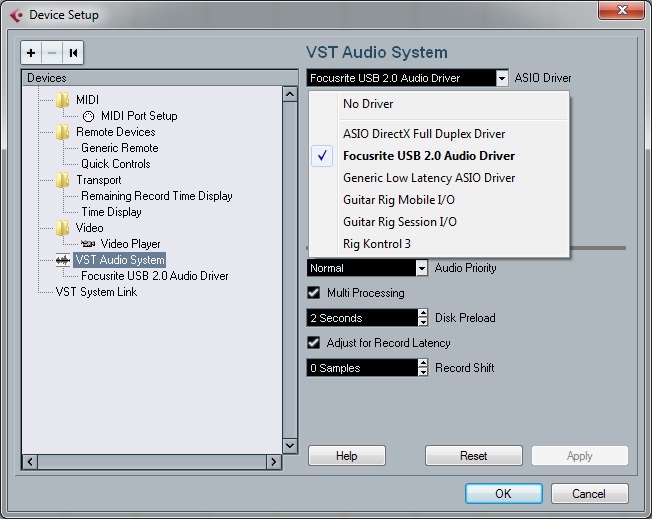Screen dimensions: 652x519
Task: Select Video Player tree item
Action: click(131, 244)
